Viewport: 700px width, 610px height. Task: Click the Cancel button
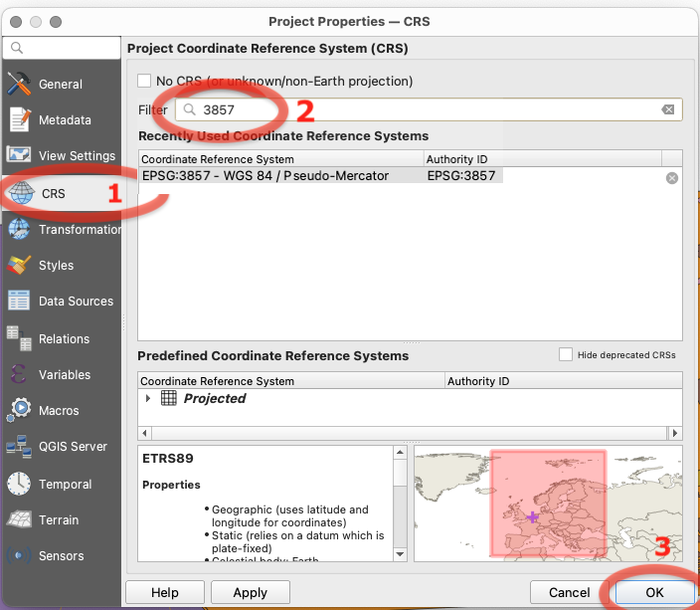(x=569, y=592)
